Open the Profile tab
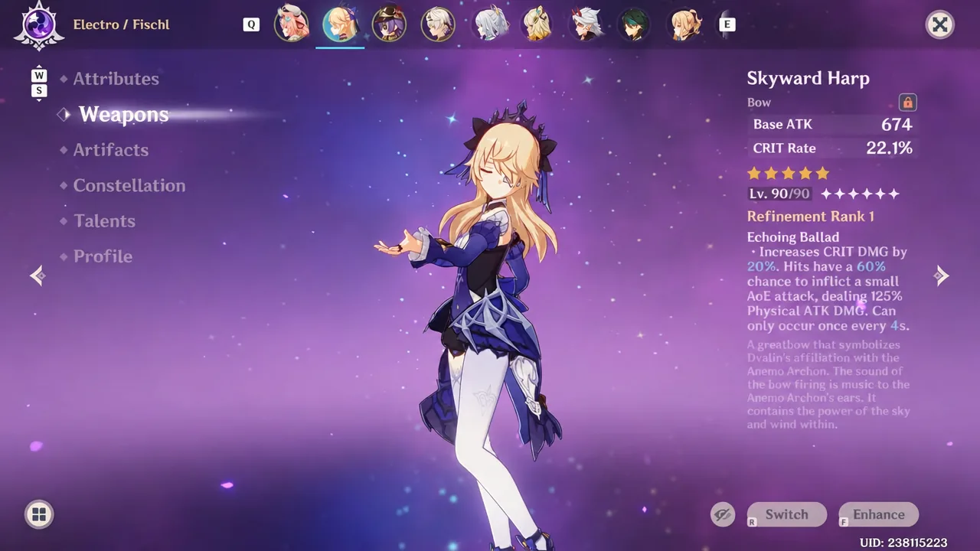 (103, 256)
